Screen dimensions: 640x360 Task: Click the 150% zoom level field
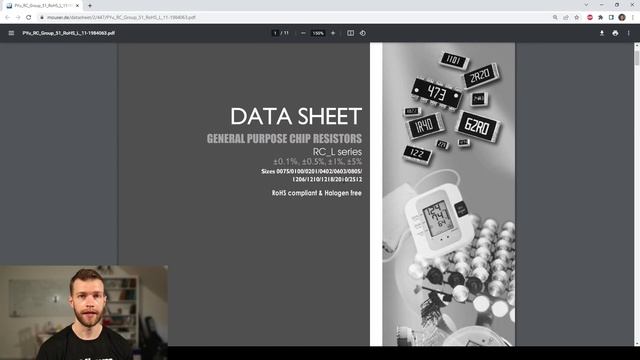coord(318,33)
